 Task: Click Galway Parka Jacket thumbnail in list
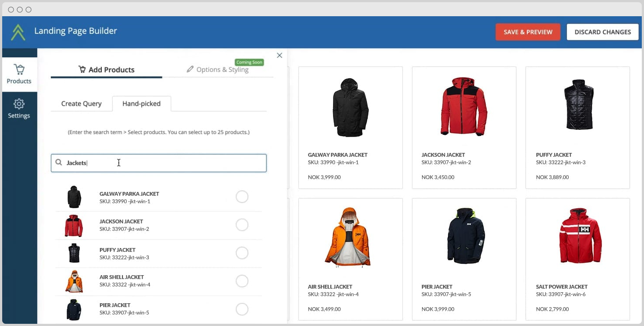coord(74,197)
